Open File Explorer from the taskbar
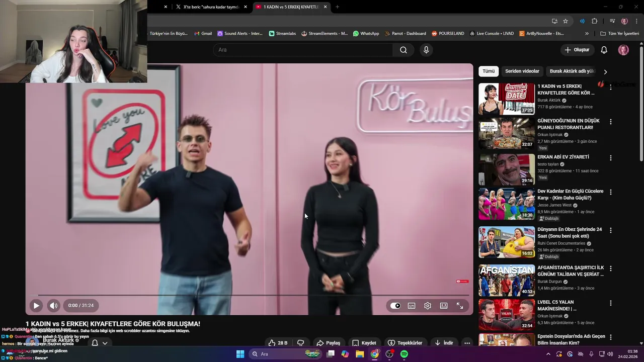644x362 pixels. click(x=360, y=354)
